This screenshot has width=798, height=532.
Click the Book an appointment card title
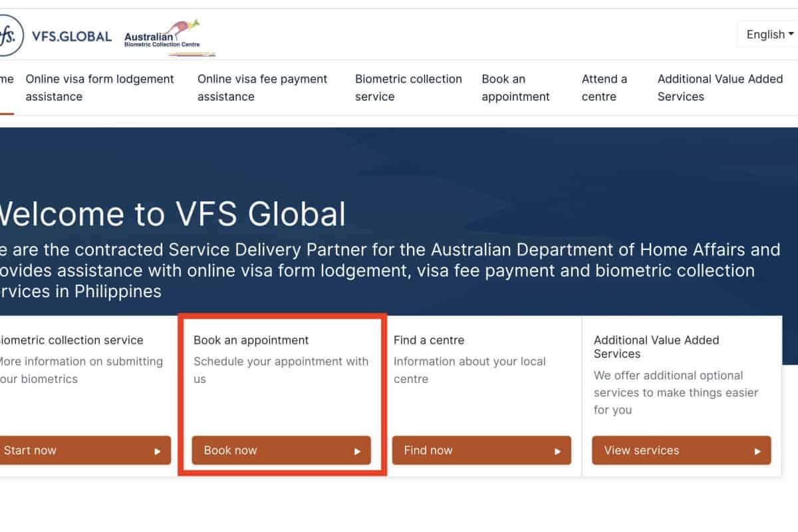[251, 340]
